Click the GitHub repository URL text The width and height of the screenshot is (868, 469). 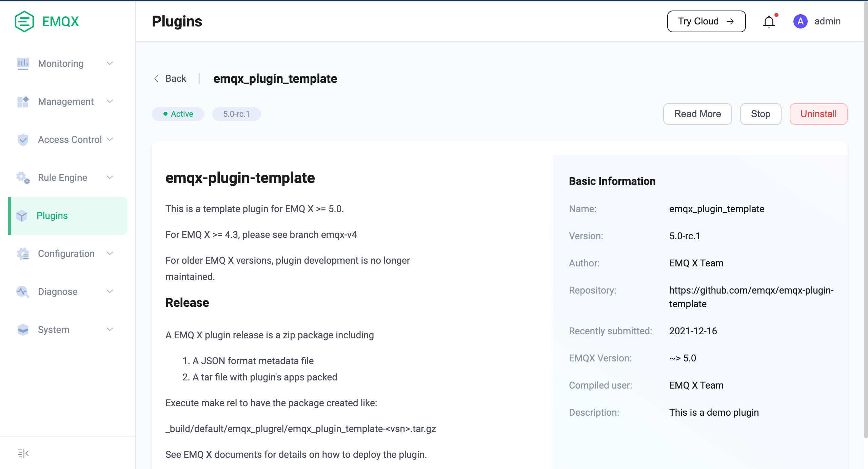tap(751, 297)
